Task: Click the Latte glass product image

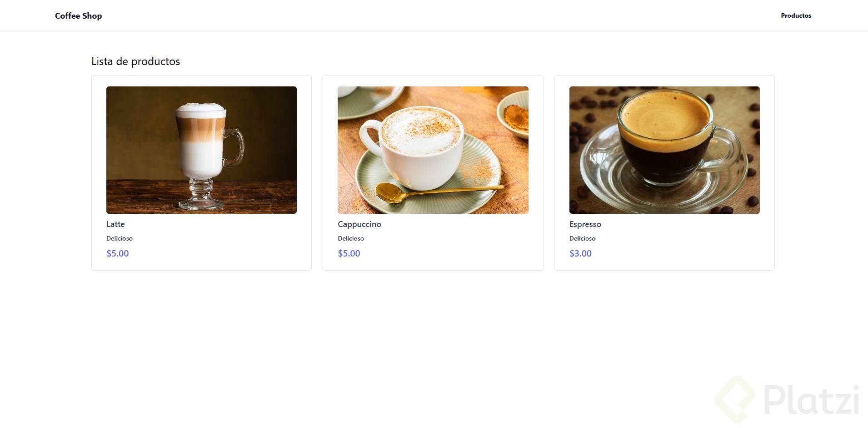Action: click(201, 150)
